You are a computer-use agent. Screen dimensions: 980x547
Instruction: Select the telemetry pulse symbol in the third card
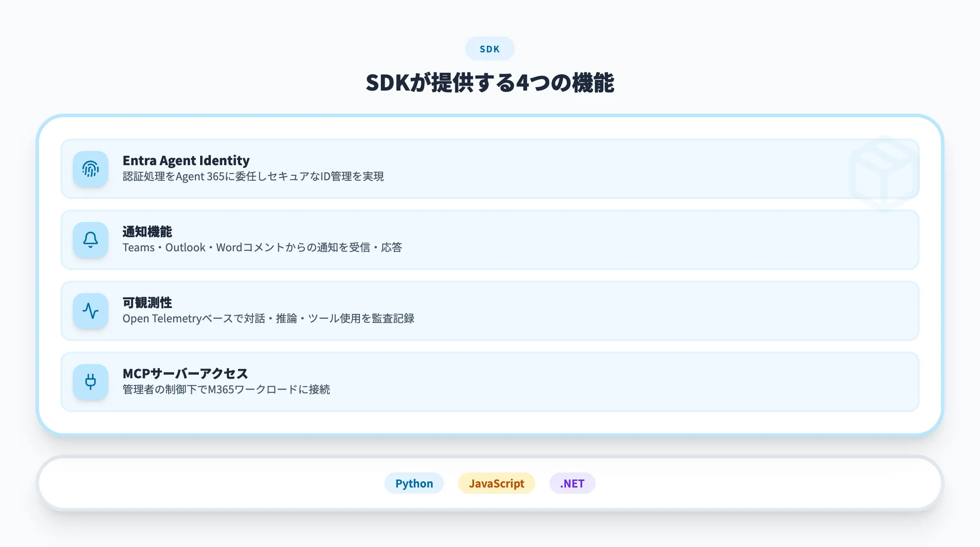pyautogui.click(x=91, y=311)
